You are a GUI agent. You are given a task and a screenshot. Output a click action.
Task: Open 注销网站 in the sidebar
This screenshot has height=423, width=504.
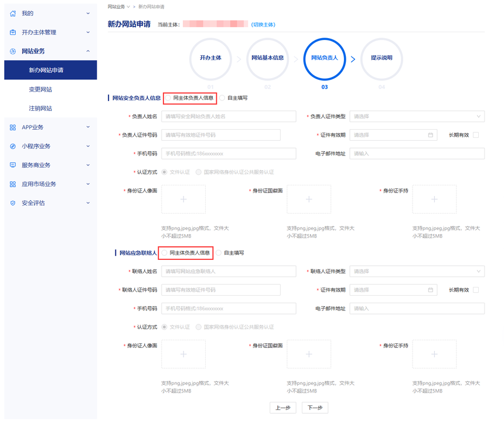pos(40,109)
